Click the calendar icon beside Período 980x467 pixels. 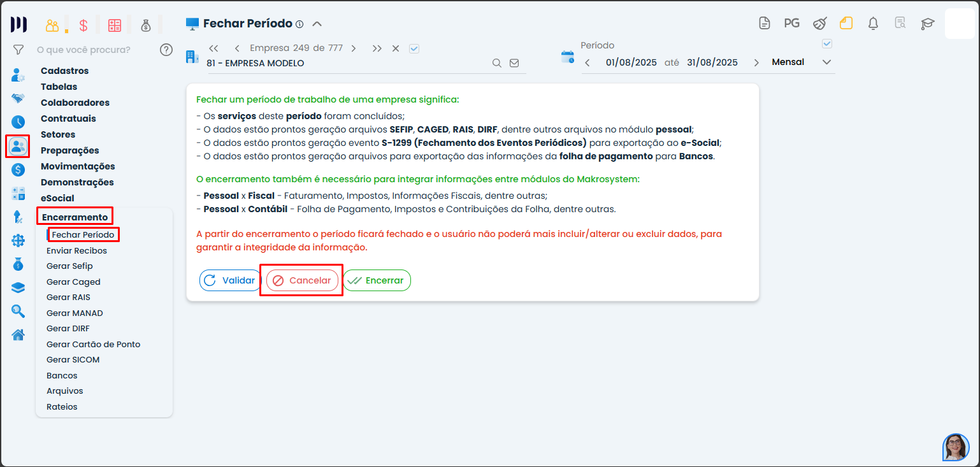[x=567, y=57]
